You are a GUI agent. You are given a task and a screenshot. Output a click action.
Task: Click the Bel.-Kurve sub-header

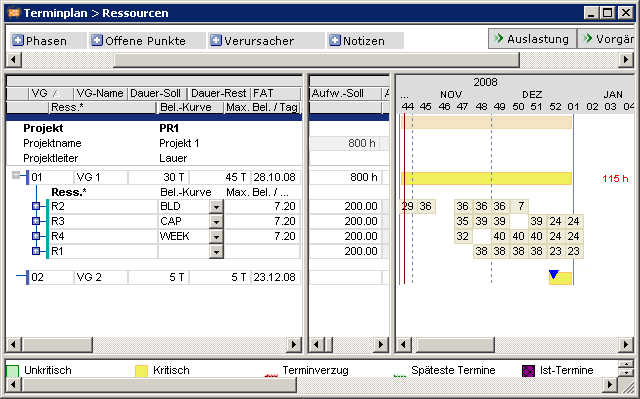click(x=190, y=107)
